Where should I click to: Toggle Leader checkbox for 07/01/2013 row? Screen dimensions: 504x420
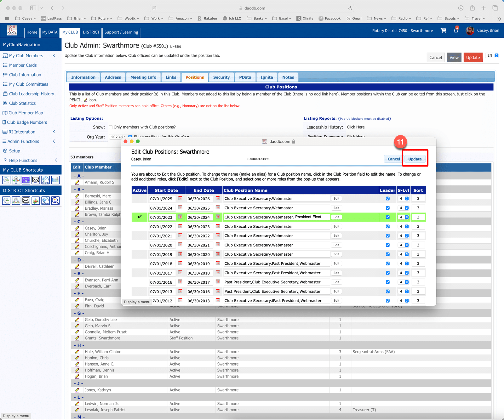click(x=388, y=292)
